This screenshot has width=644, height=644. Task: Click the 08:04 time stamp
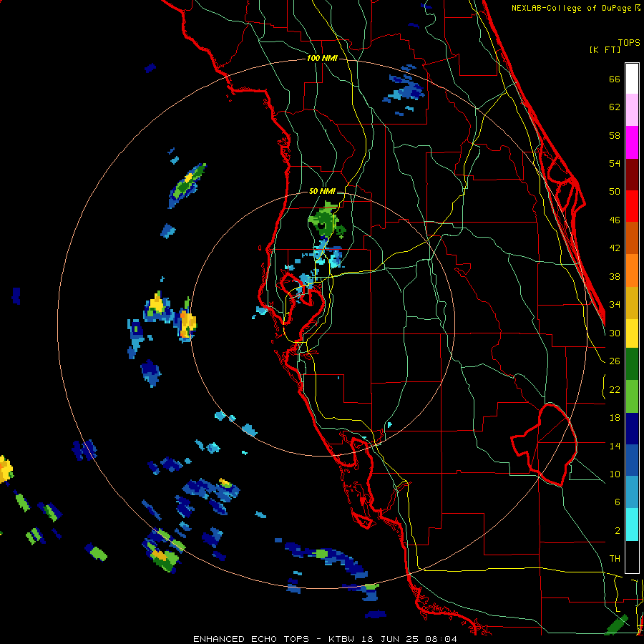441,639
